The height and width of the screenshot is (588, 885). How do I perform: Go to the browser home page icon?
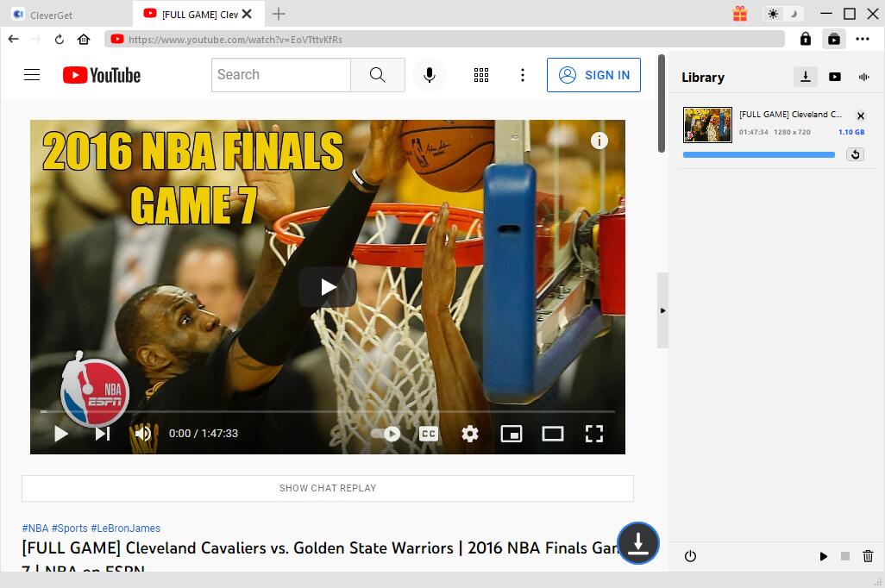point(84,39)
